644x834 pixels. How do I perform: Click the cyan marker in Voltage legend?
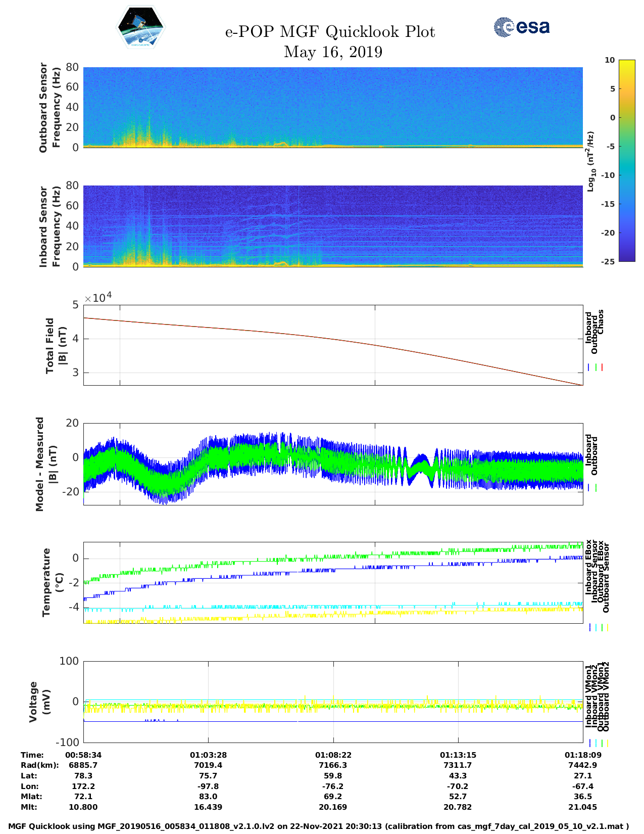[596, 743]
